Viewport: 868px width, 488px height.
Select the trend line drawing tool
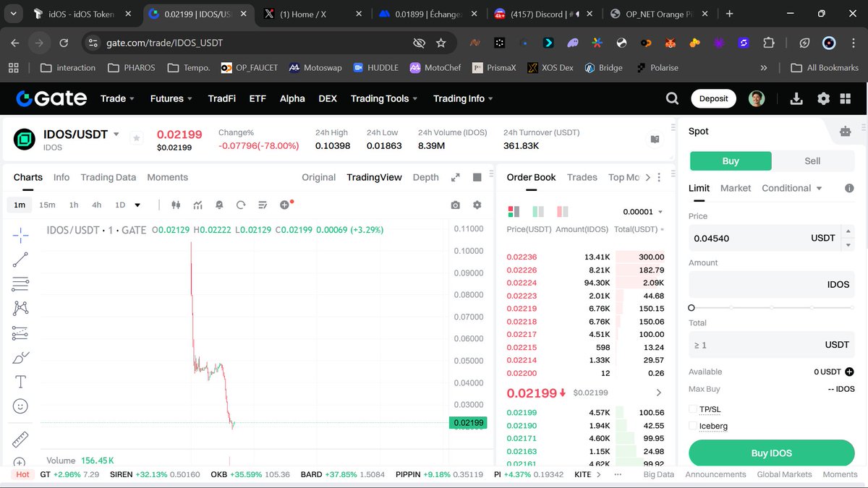(20, 260)
